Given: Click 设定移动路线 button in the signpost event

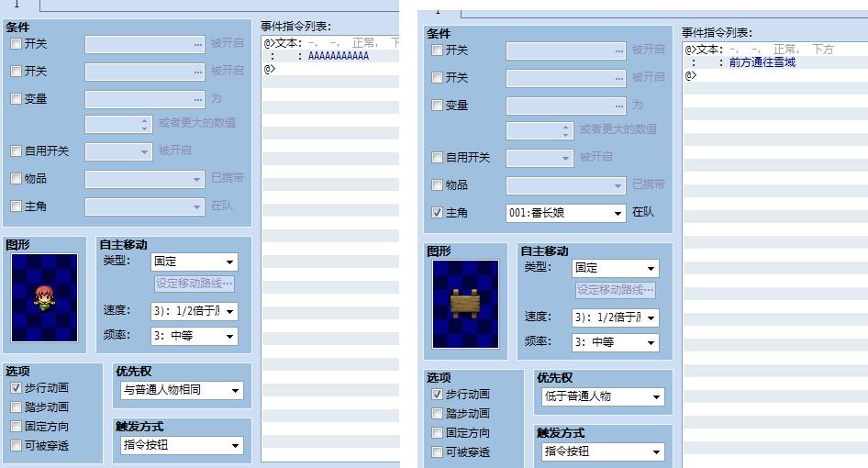Looking at the screenshot, I should (616, 290).
